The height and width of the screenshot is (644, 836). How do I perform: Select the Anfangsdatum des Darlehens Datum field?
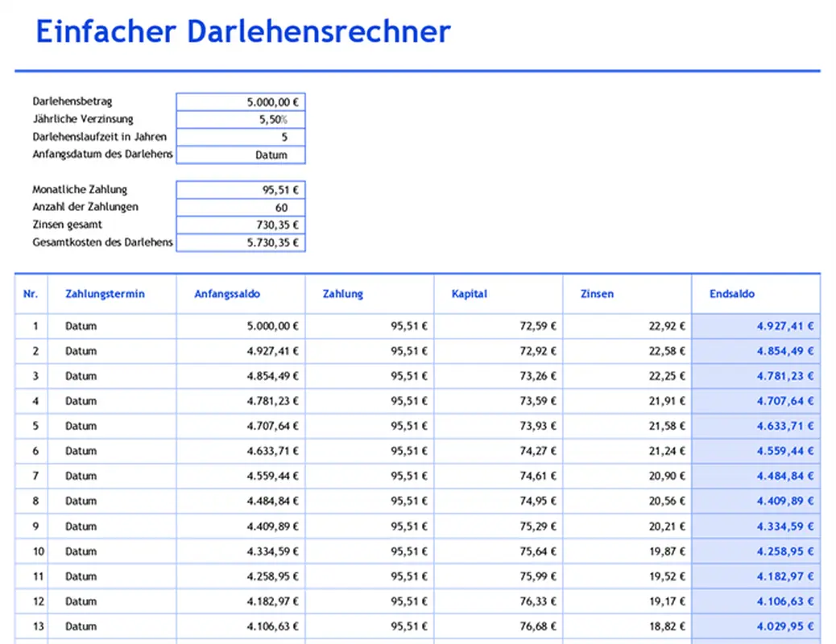pyautogui.click(x=241, y=155)
